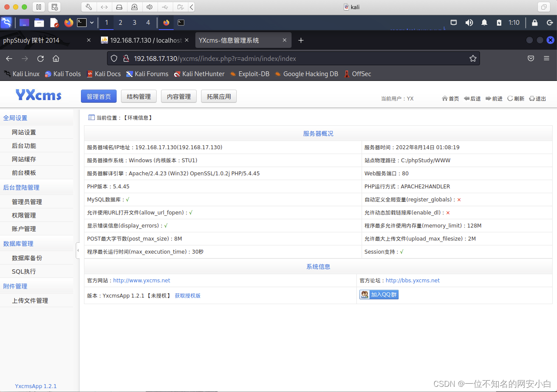This screenshot has height=392, width=557.
Task: Launch the text editor from Kali panel
Action: pos(54,23)
